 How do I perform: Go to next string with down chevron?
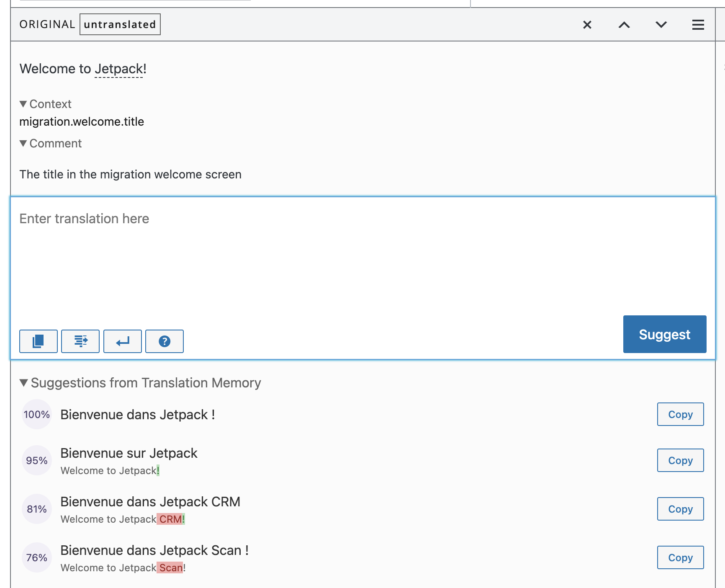pos(661,25)
